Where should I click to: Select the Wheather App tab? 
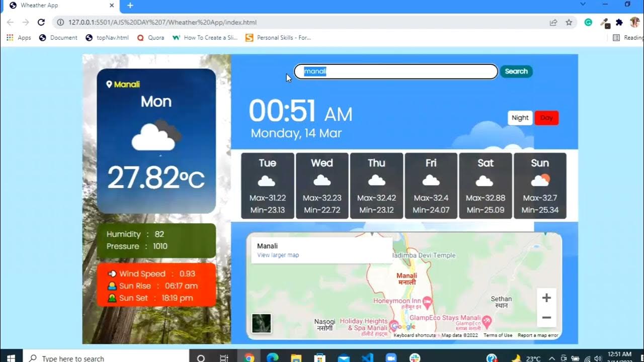tap(60, 6)
